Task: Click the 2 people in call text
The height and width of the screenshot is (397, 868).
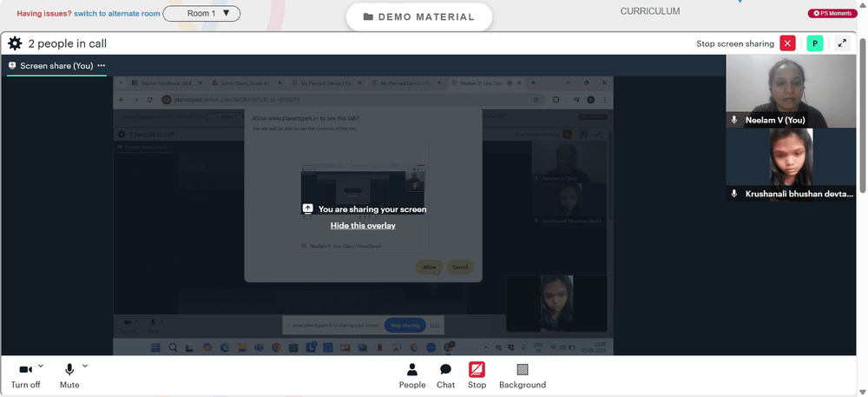Action: 68,43
